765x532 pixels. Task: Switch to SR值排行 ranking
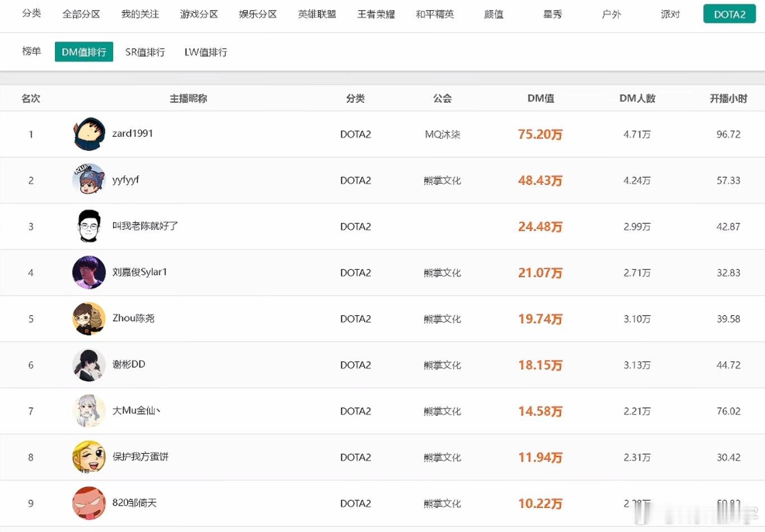click(145, 52)
